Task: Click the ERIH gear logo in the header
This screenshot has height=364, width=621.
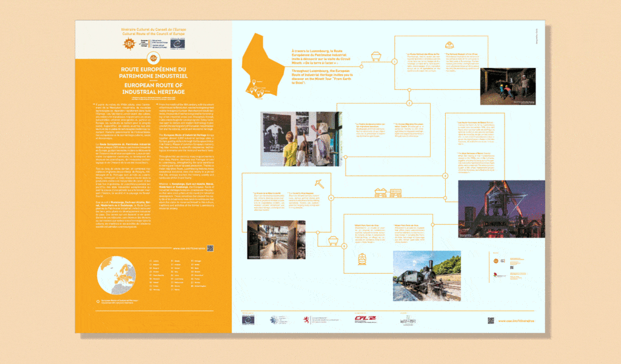Action: [129, 44]
